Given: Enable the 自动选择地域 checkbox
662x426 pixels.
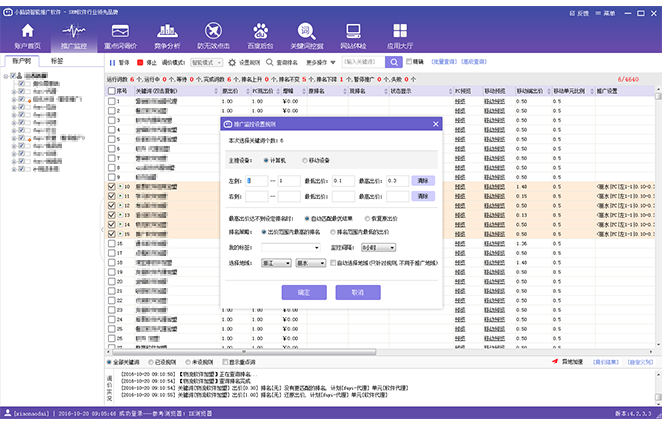Looking at the screenshot, I should pos(334,262).
